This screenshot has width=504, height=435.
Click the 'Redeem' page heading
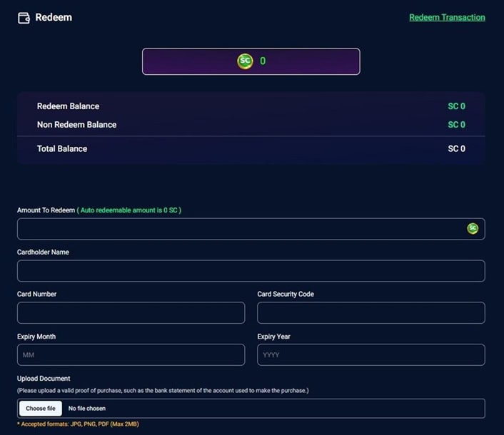[54, 17]
